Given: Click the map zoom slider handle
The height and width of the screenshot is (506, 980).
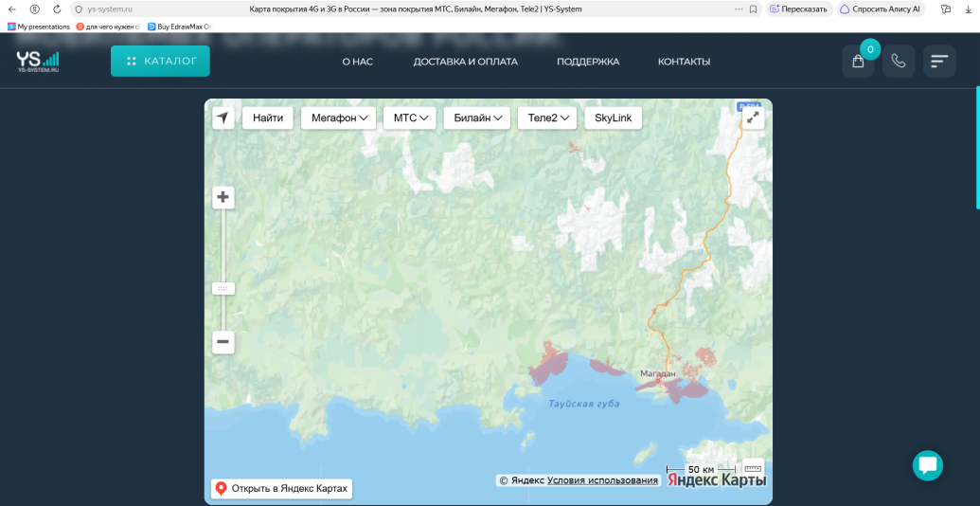Looking at the screenshot, I should (223, 288).
